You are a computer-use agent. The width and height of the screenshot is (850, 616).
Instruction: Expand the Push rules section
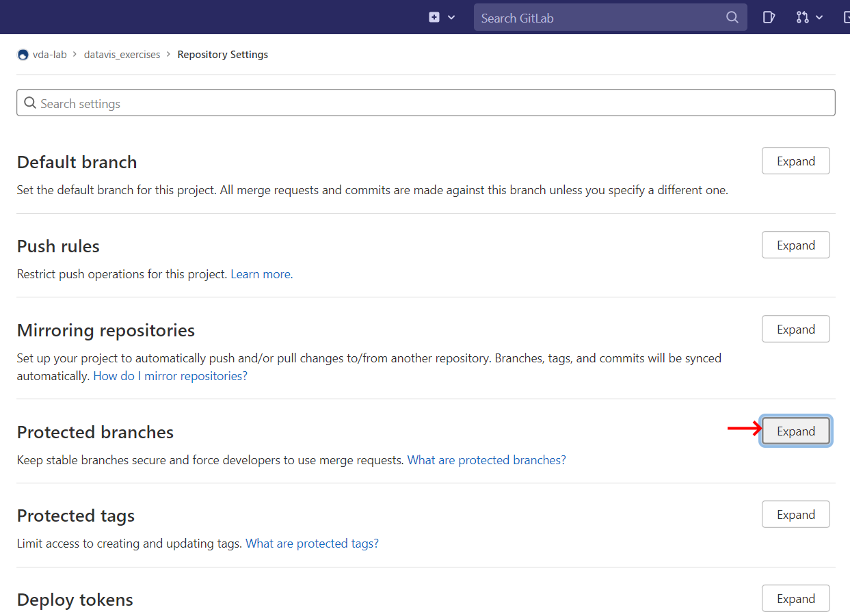point(795,245)
